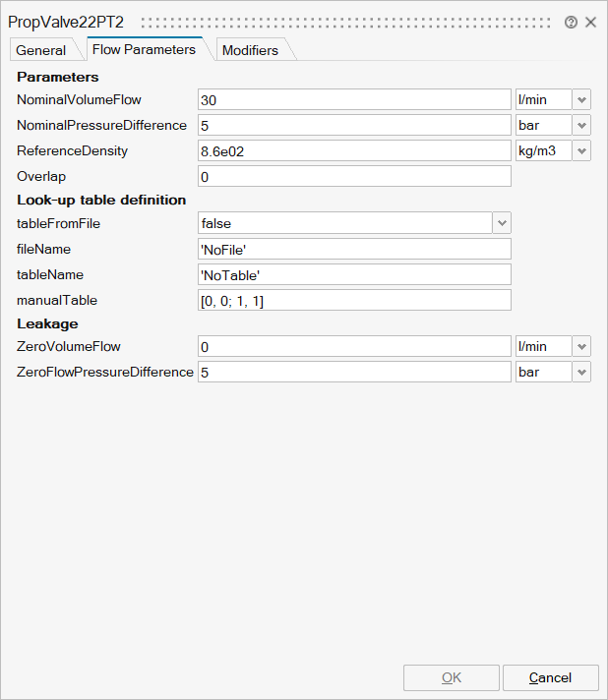Screen dimensions: 608x700
Task: Select the Flow Parameters tab
Action: pyautogui.click(x=144, y=49)
